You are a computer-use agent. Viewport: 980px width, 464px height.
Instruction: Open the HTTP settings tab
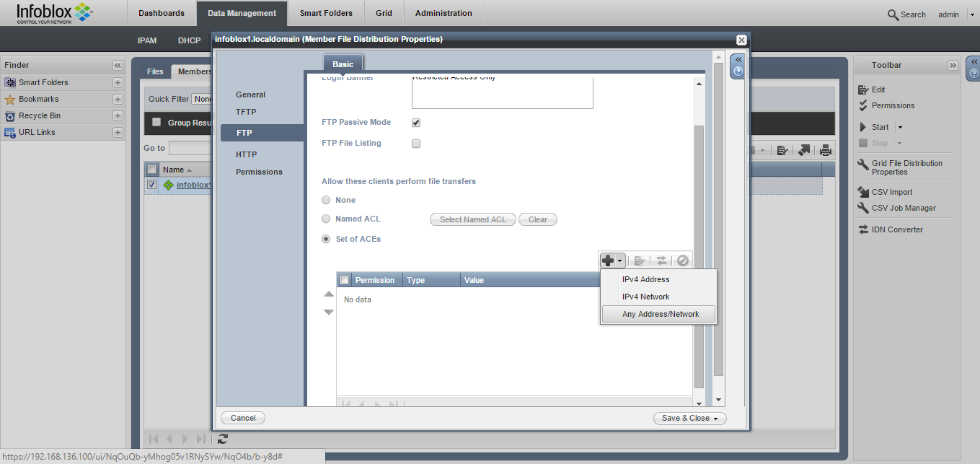(246, 154)
